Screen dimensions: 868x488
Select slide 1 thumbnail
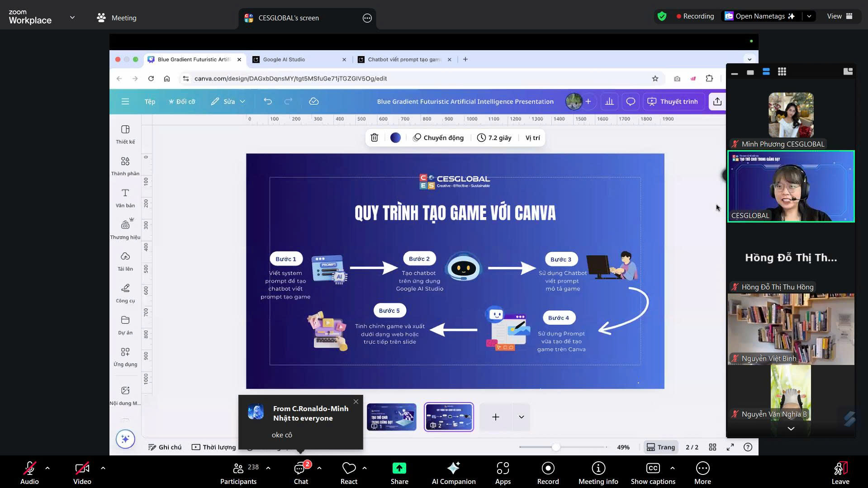tap(392, 417)
